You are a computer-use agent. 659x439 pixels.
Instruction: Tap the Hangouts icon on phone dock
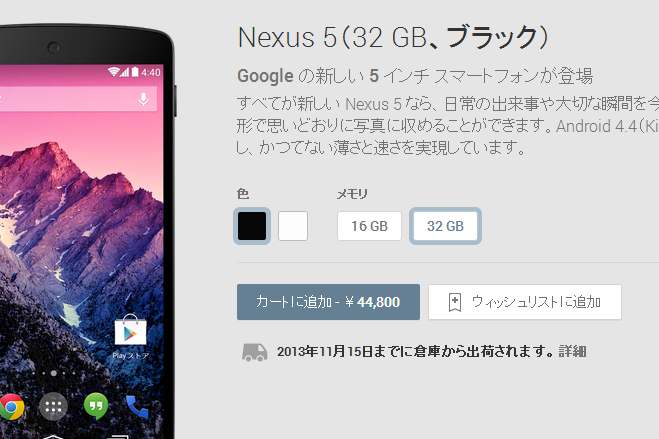point(96,406)
